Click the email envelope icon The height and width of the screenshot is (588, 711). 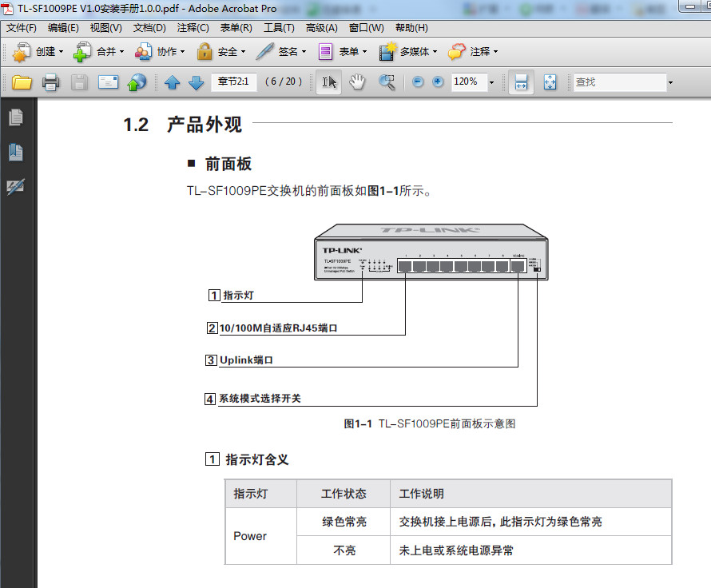[109, 82]
